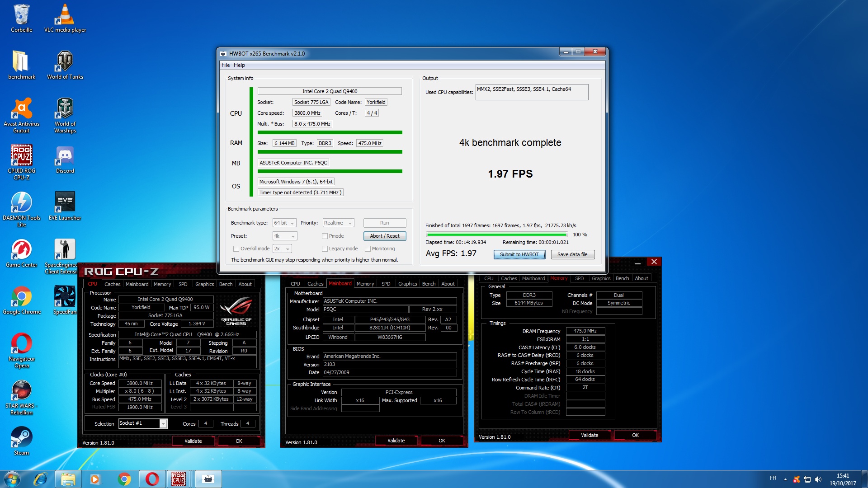
Task: Click the Run benchmark button
Action: [384, 223]
